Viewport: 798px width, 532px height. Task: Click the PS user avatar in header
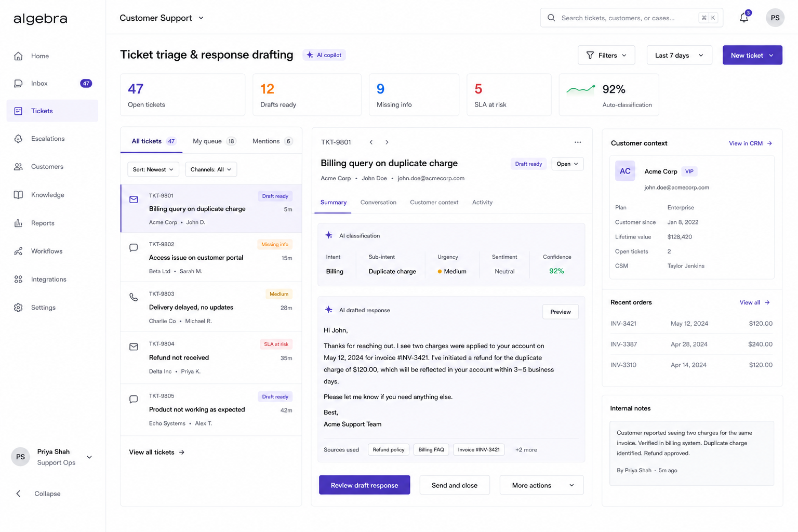click(x=775, y=18)
